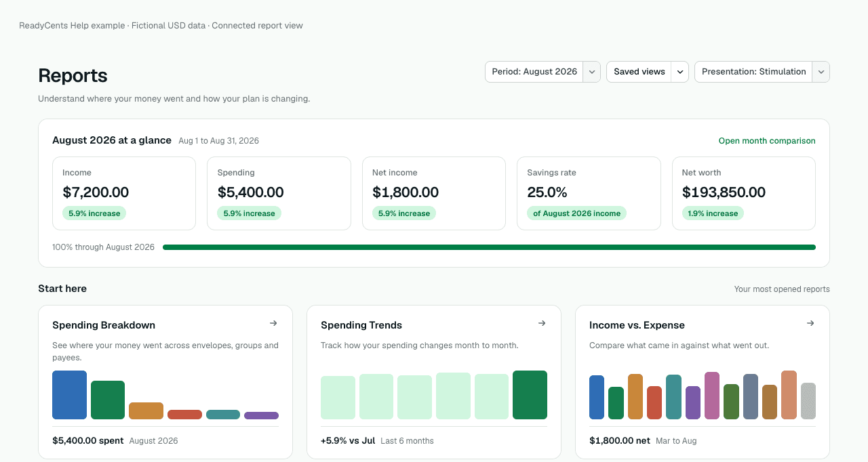Select the Income card
The height and width of the screenshot is (462, 868).
pos(124,194)
